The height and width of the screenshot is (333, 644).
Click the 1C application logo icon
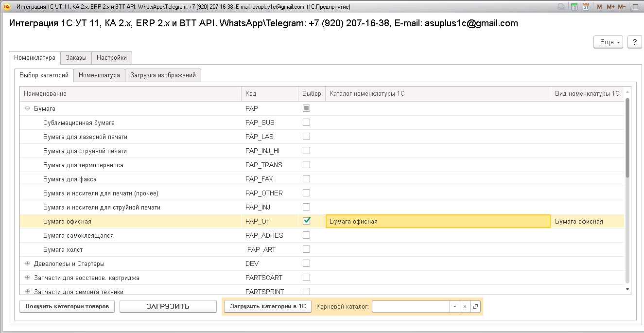point(7,7)
